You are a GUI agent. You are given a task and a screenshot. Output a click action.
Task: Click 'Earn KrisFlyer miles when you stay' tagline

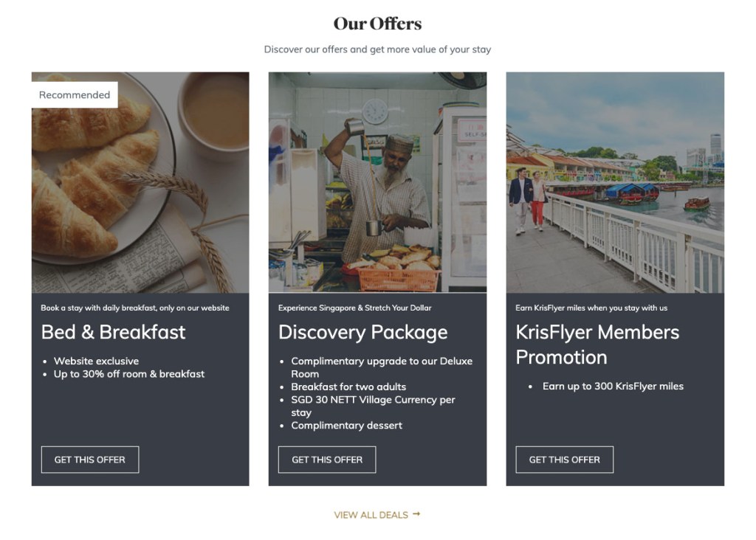tap(591, 308)
